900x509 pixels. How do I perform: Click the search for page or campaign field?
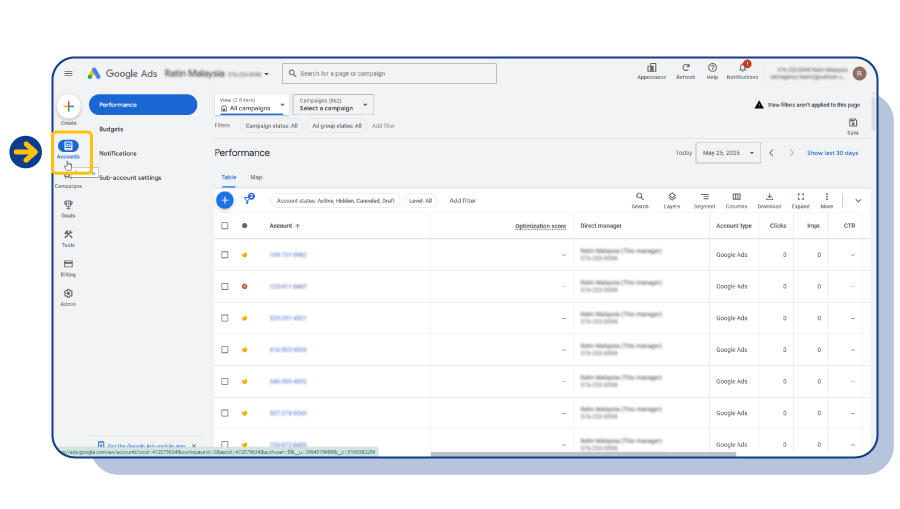pyautogui.click(x=389, y=73)
